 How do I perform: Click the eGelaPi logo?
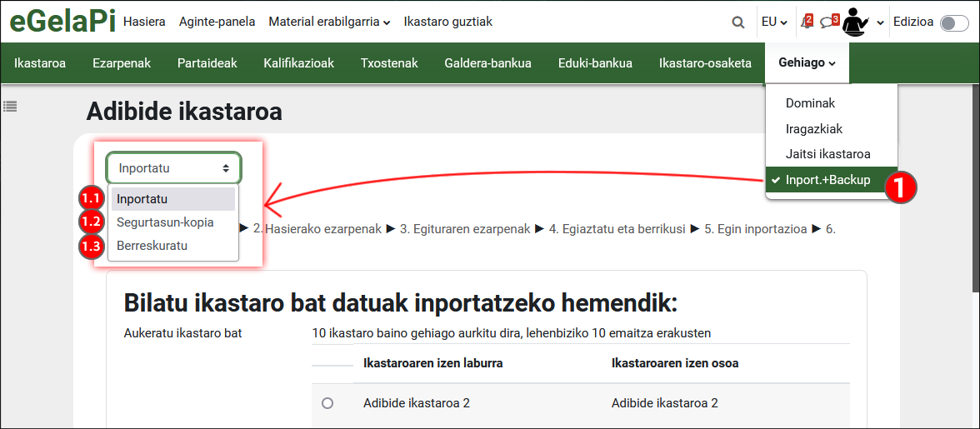pyautogui.click(x=62, y=22)
